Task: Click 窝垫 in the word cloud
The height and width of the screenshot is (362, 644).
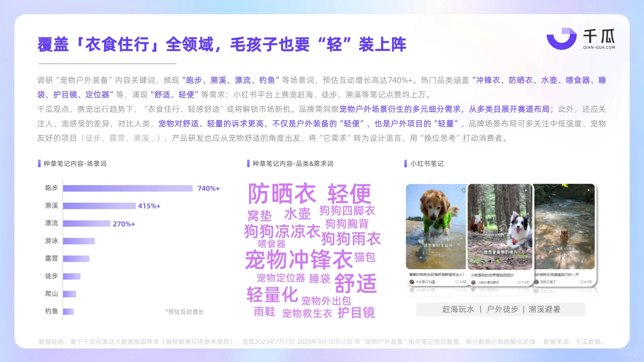Action: (x=260, y=216)
